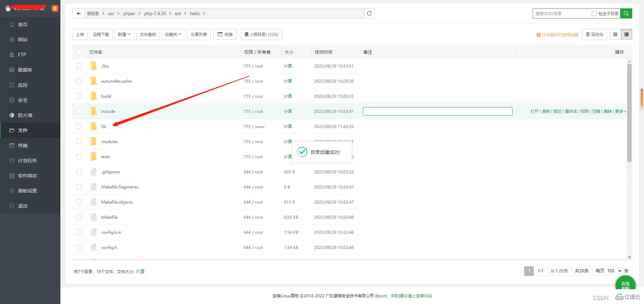Open 监控 in the sidebar

tap(22, 85)
